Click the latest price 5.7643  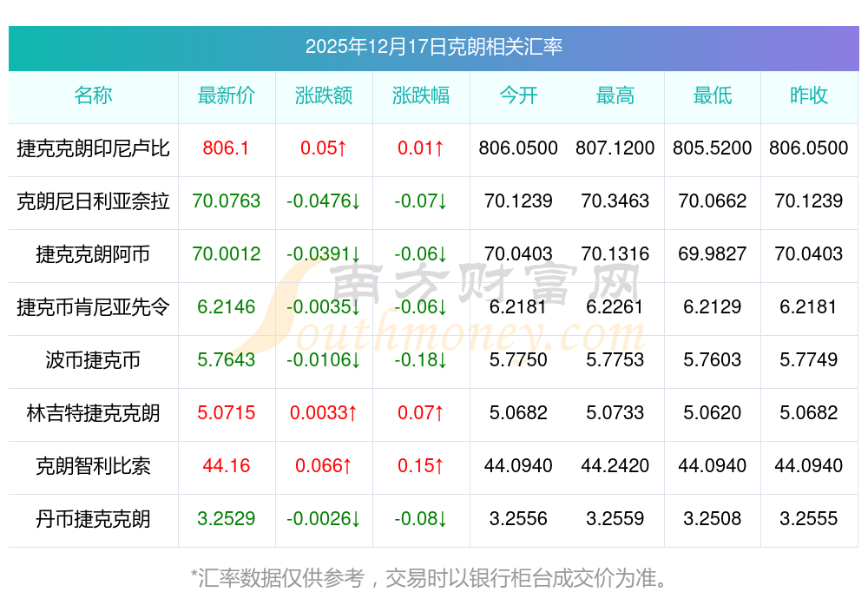227,360
